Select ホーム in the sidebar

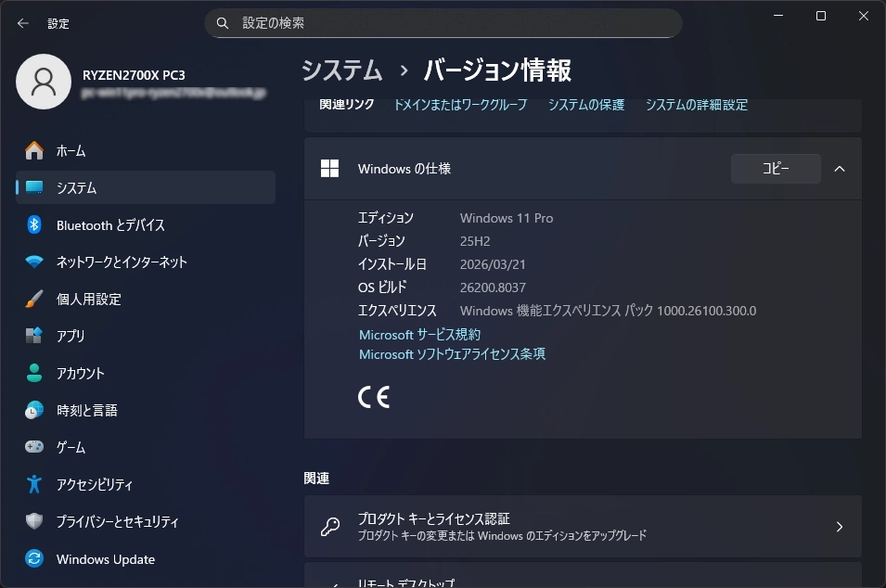coord(71,150)
